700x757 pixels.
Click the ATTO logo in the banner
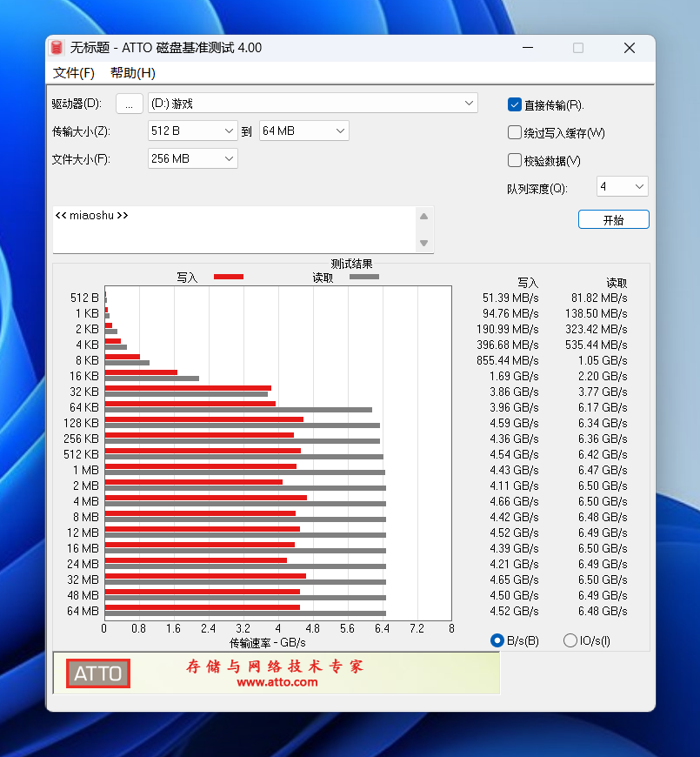coord(98,673)
